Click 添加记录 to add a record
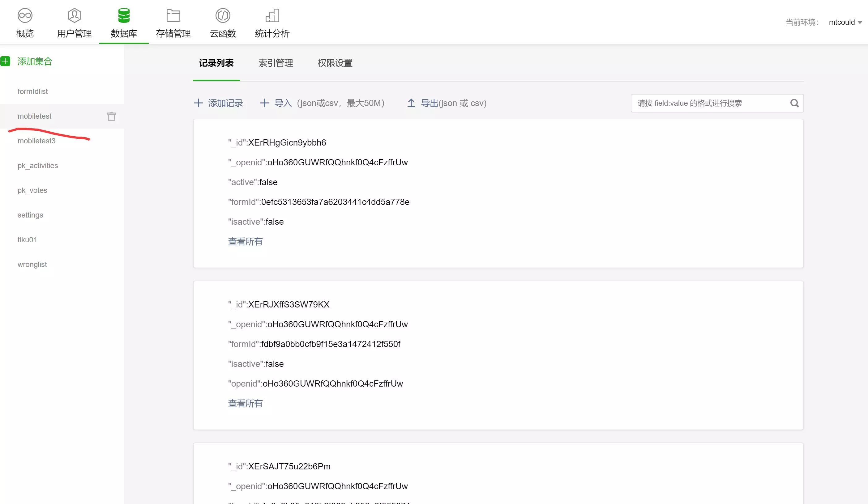Image resolution: width=868 pixels, height=504 pixels. [219, 103]
